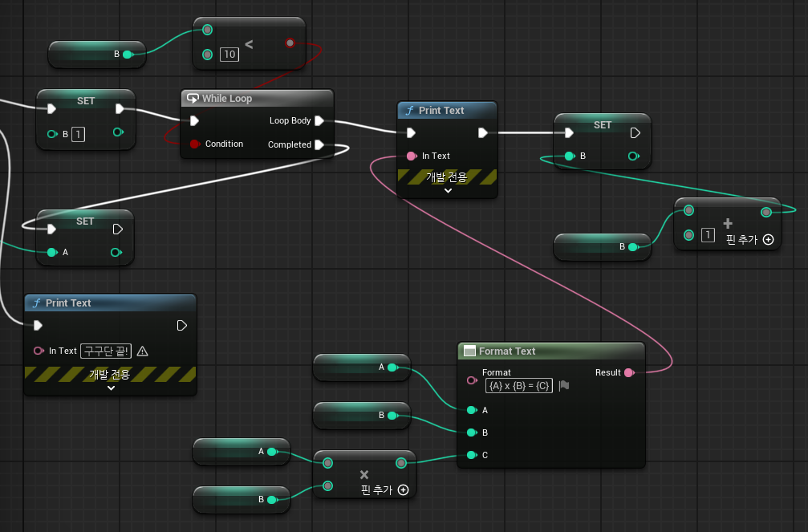Screen dimensions: 808x532
Task: Click the A input pin on Format Text
Action: [x=472, y=410]
